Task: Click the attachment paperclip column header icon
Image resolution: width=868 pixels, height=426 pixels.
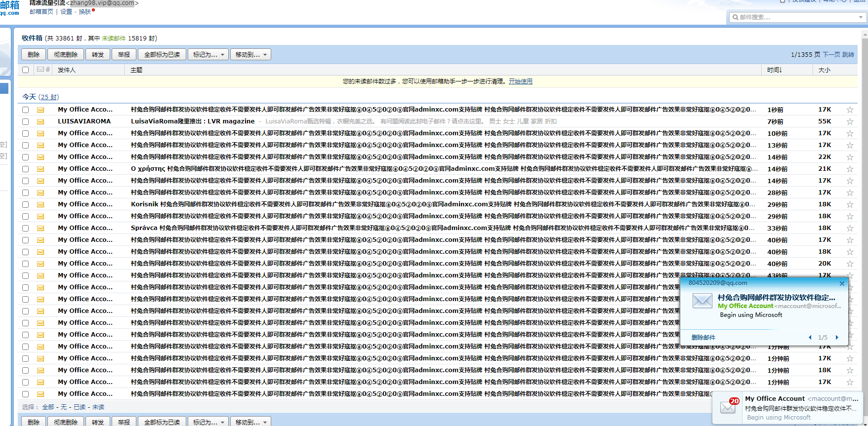Action: point(47,70)
